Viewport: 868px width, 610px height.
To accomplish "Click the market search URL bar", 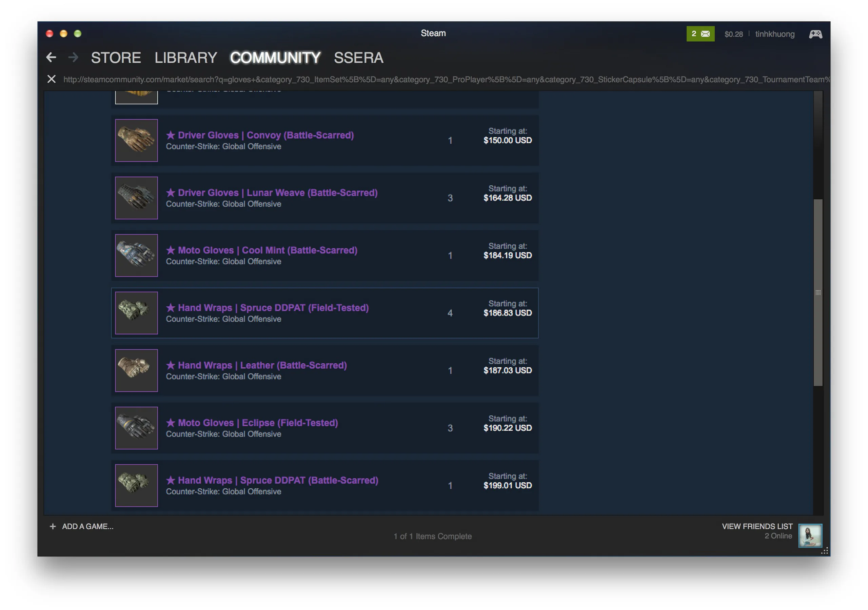I will click(x=446, y=79).
